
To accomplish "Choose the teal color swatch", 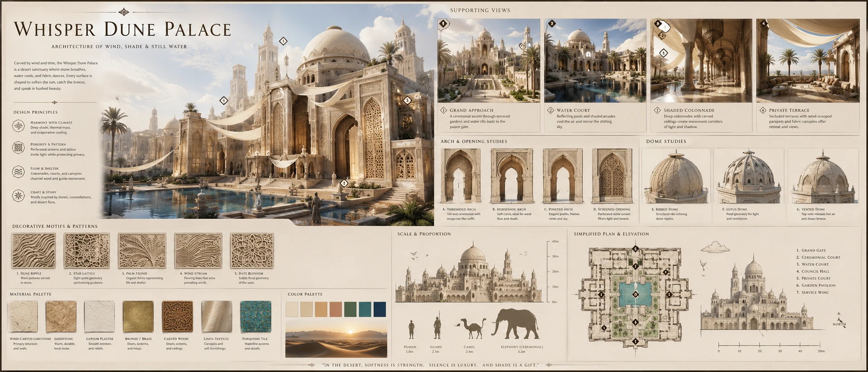I will (x=365, y=309).
